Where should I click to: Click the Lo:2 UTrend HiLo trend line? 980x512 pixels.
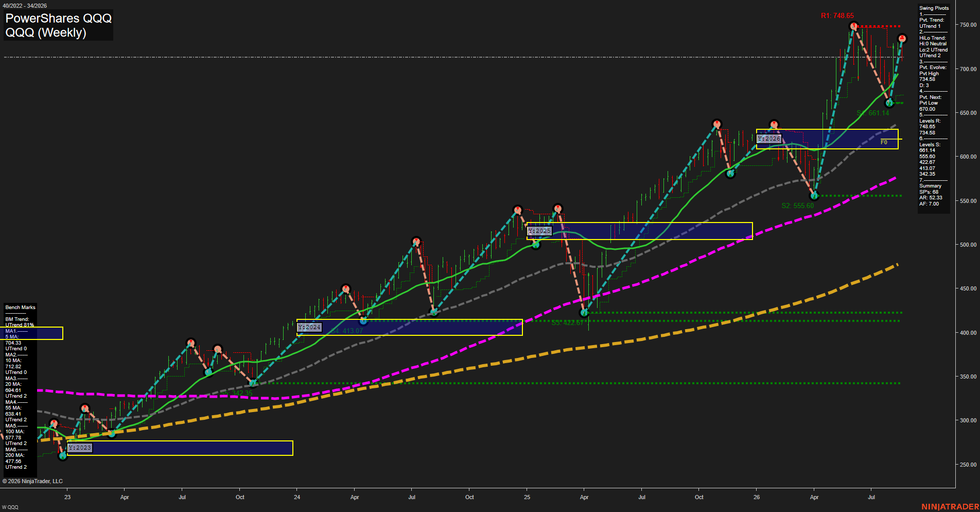click(x=933, y=50)
